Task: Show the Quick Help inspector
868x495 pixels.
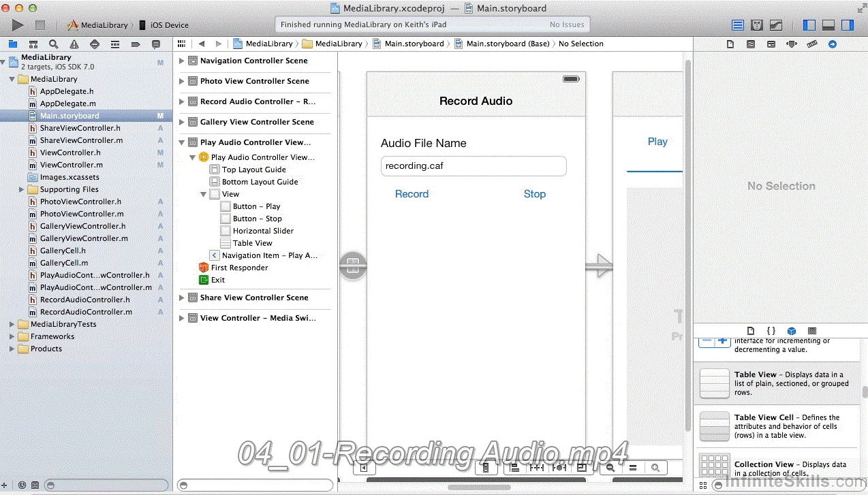Action: click(751, 44)
